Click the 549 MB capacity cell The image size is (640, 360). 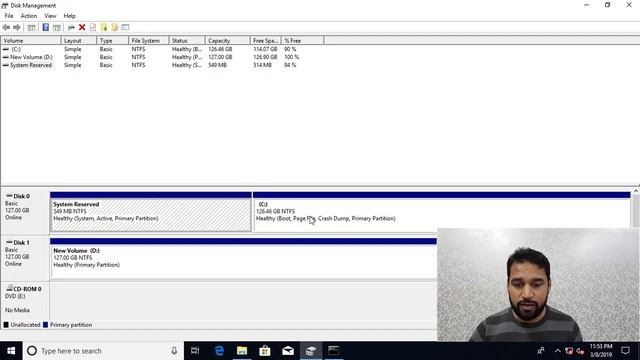[217, 65]
